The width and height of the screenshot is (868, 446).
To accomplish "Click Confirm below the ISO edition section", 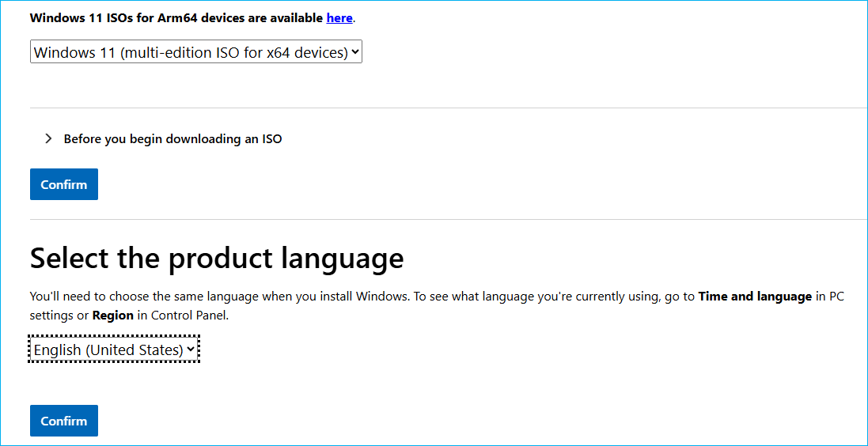I will [63, 184].
